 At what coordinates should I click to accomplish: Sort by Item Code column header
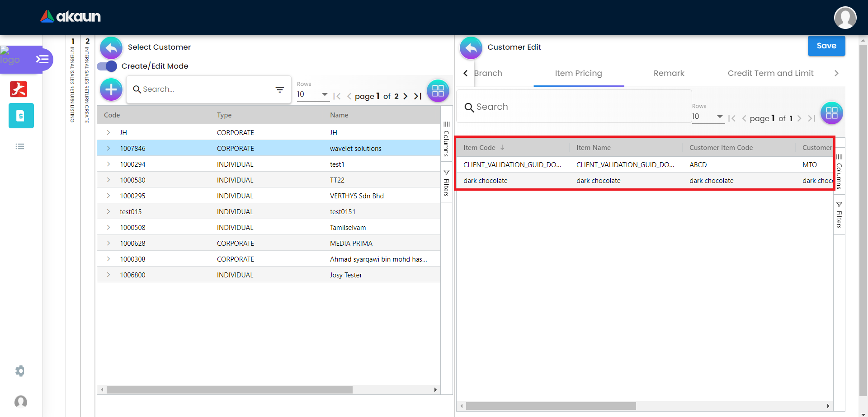click(479, 148)
